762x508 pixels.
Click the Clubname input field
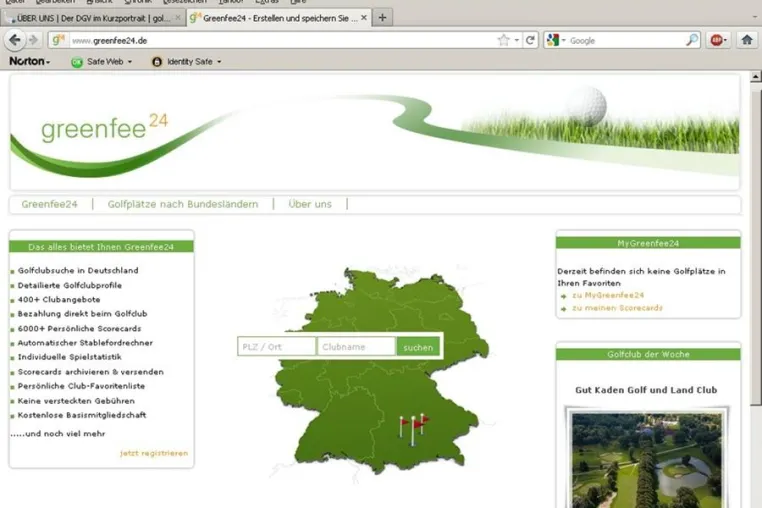click(356, 347)
